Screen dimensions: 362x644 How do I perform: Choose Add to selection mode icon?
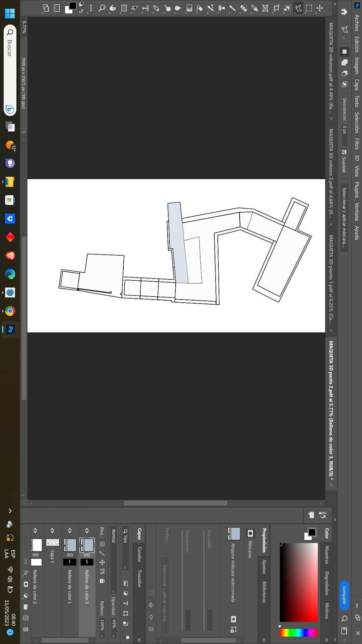pyautogui.click(x=344, y=62)
